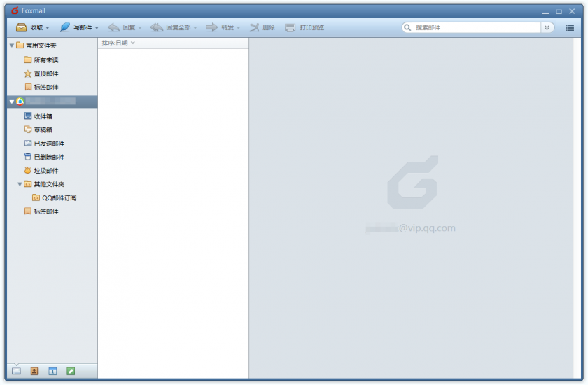588x385 pixels.
Task: Click the 删除 text label
Action: 269,27
